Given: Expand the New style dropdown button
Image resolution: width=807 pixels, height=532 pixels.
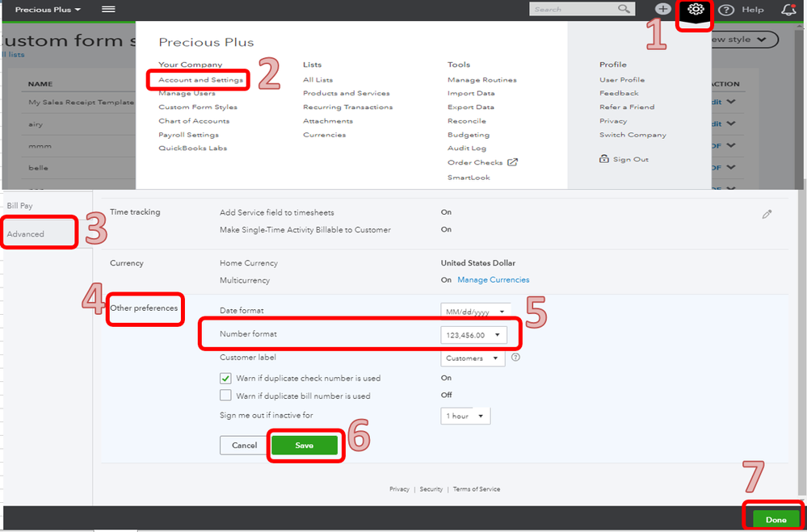Looking at the screenshot, I should [744, 40].
